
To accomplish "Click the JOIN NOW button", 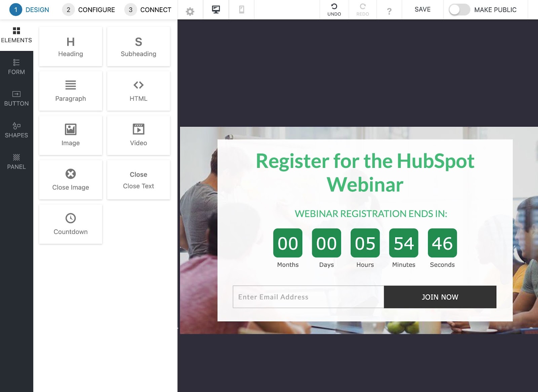I will (440, 297).
